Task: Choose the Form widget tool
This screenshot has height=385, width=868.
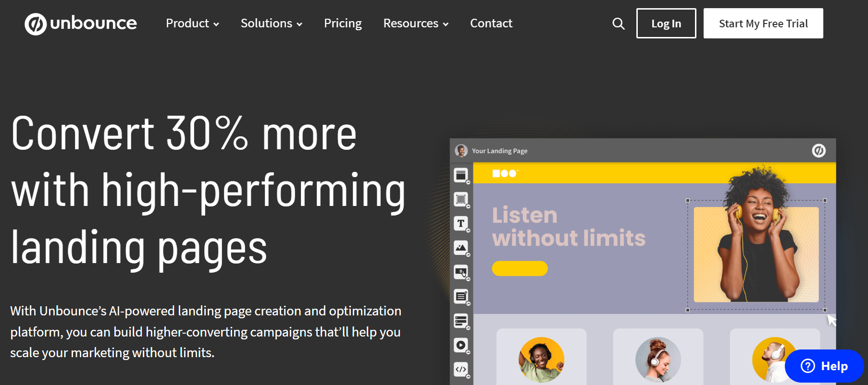Action: click(461, 297)
